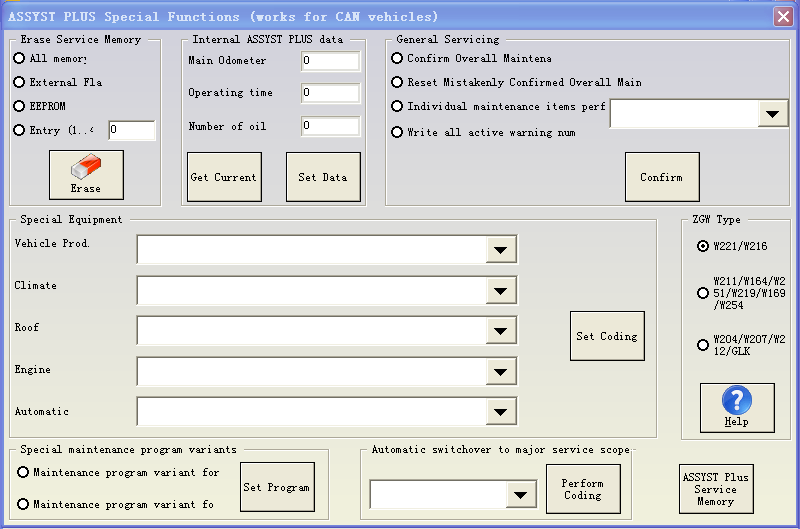Select second Maintenance program variant fo option
800x529 pixels.
[23, 504]
